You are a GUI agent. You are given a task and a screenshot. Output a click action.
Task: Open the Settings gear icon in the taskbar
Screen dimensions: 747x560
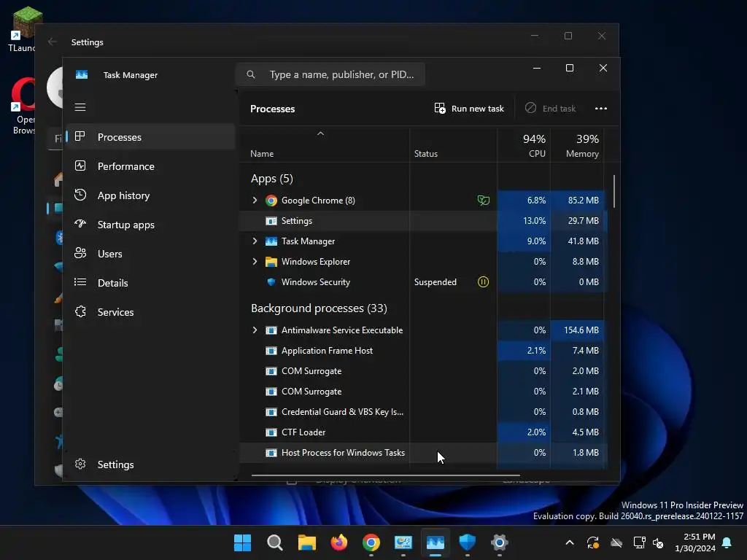(x=499, y=542)
